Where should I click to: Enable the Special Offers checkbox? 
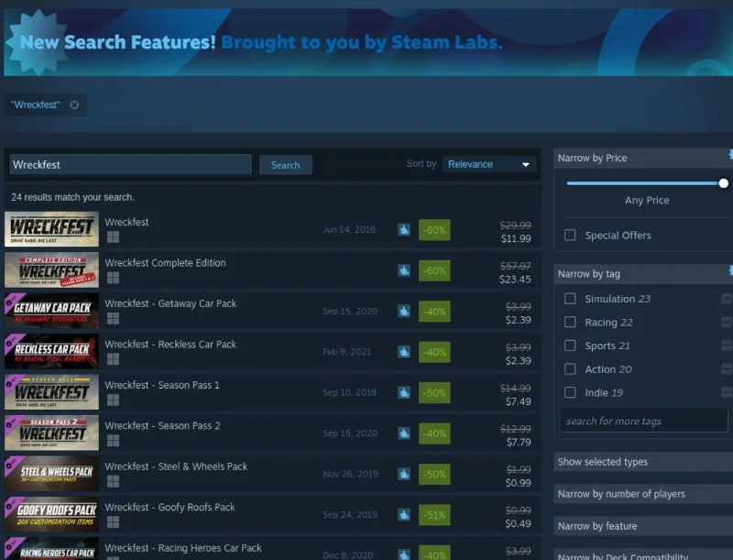[570, 235]
